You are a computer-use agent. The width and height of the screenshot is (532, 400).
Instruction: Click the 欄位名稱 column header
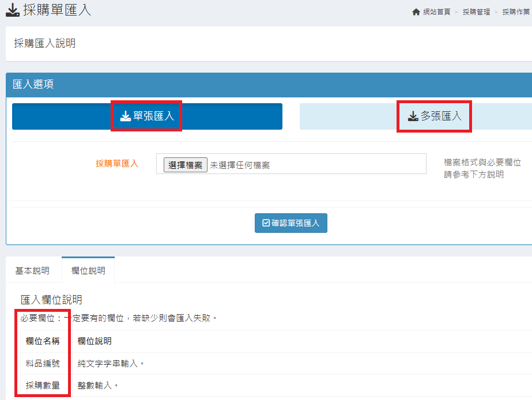point(43,341)
